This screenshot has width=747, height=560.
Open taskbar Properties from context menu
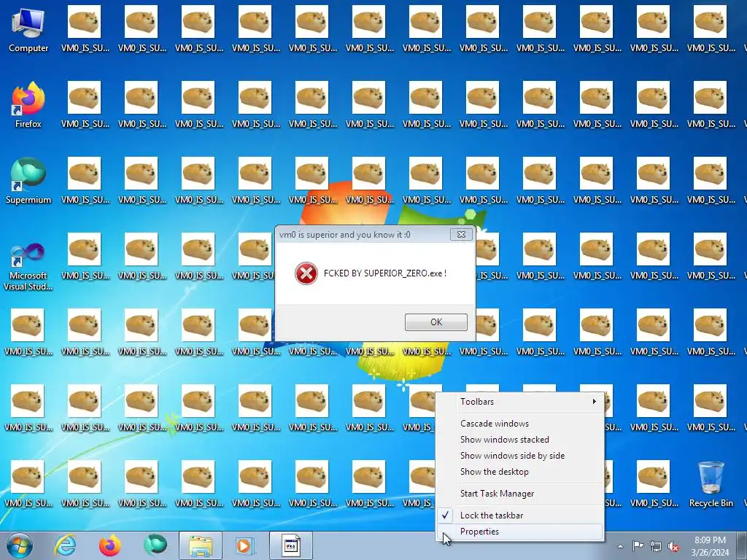coord(520,532)
